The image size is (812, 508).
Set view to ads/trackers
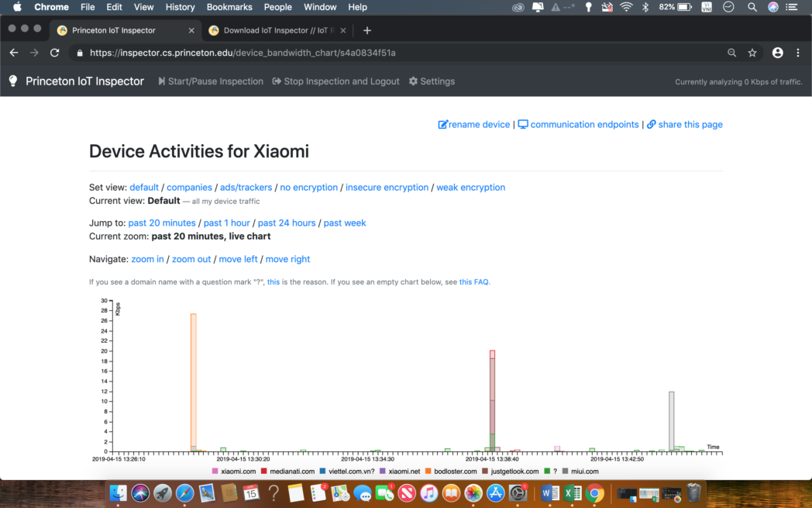click(x=246, y=188)
